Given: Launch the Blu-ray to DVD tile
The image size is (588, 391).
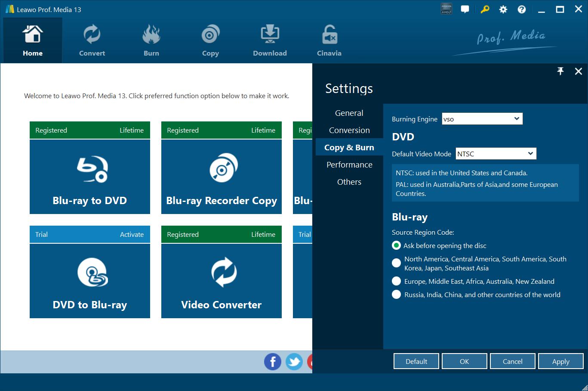Looking at the screenshot, I should tap(90, 177).
